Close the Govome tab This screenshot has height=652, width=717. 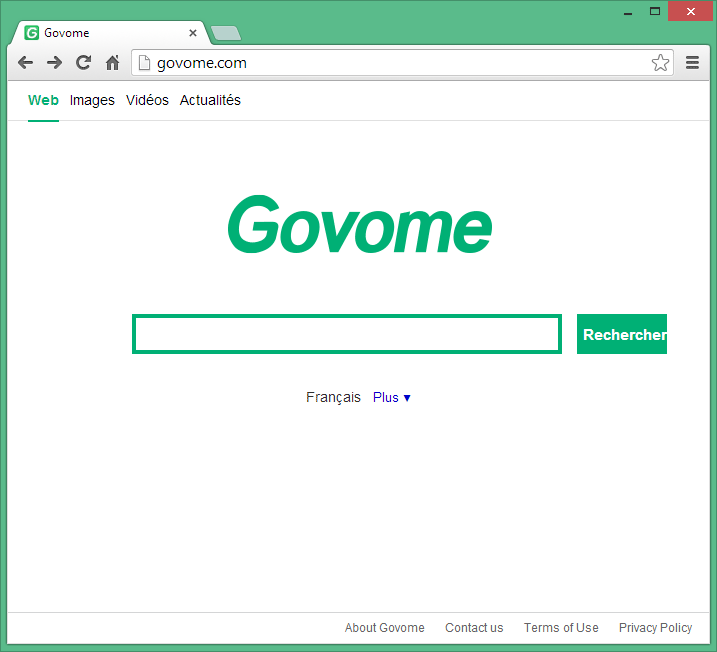tap(193, 33)
